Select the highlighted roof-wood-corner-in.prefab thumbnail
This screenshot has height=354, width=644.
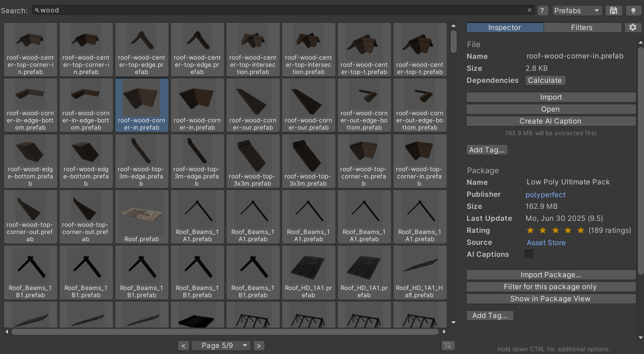point(142,105)
